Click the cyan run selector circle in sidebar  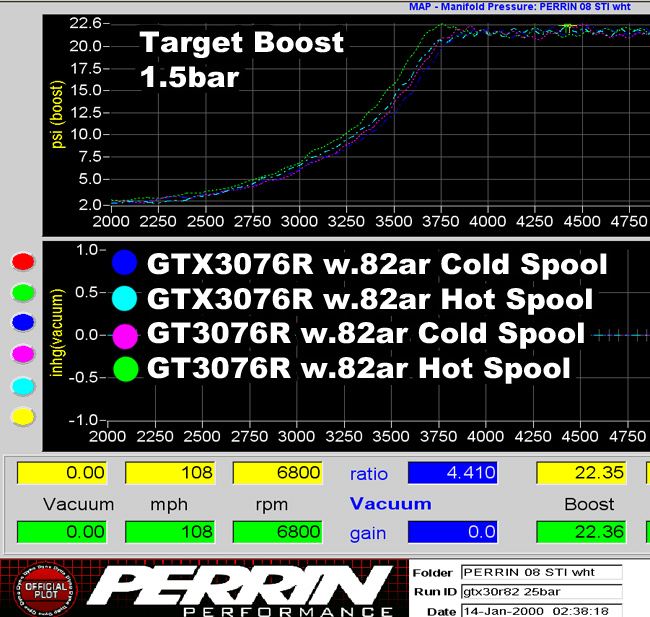click(23, 386)
